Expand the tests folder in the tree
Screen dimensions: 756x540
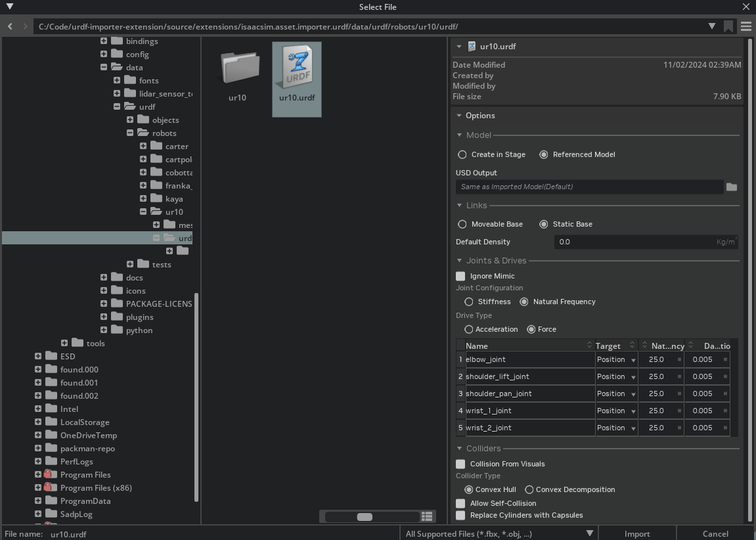click(129, 264)
